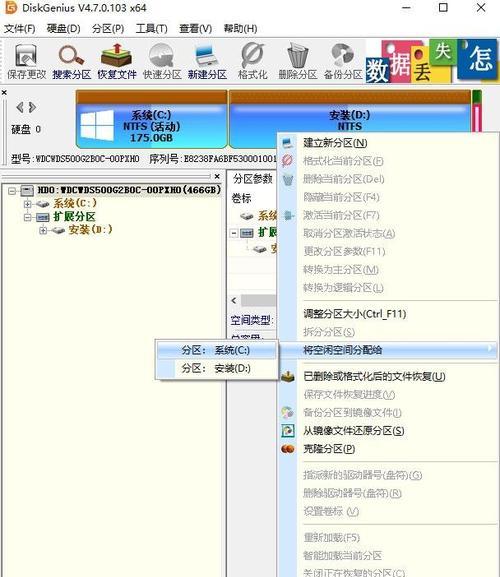The width and height of the screenshot is (500, 577).
Task: Click the 型号:WDCWDS500G2B0C-00PXH0 model text
Action: click(x=75, y=159)
